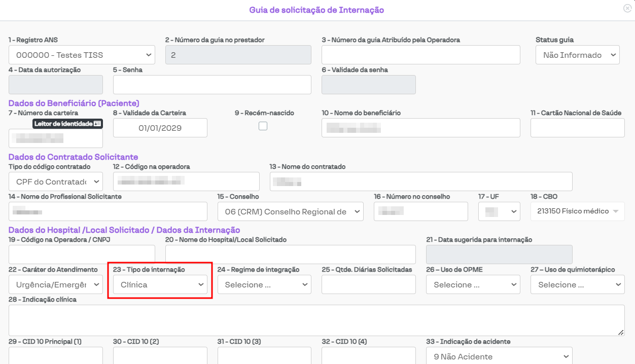Click the Senha input field

click(212, 85)
